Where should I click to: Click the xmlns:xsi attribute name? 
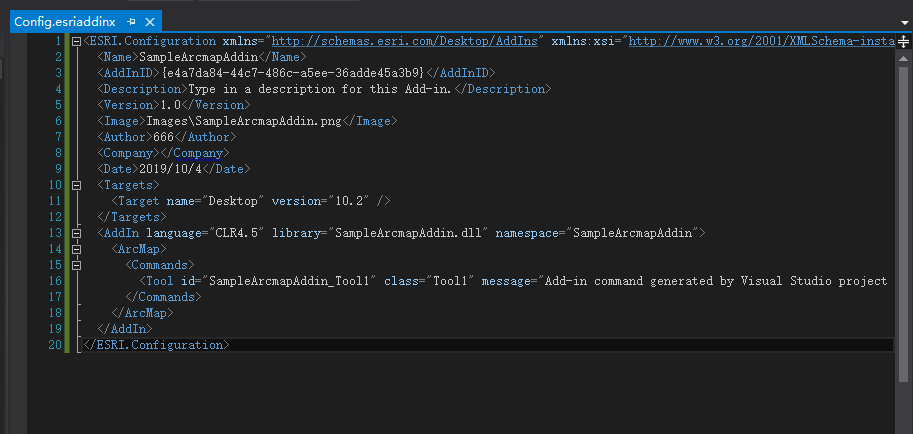point(584,41)
